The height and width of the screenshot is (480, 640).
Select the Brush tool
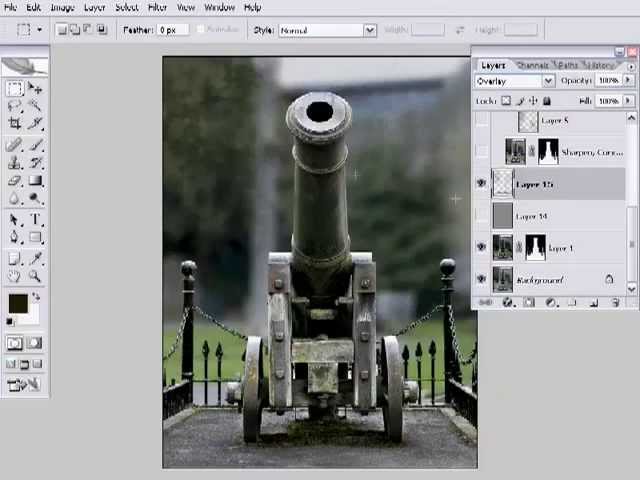36,145
